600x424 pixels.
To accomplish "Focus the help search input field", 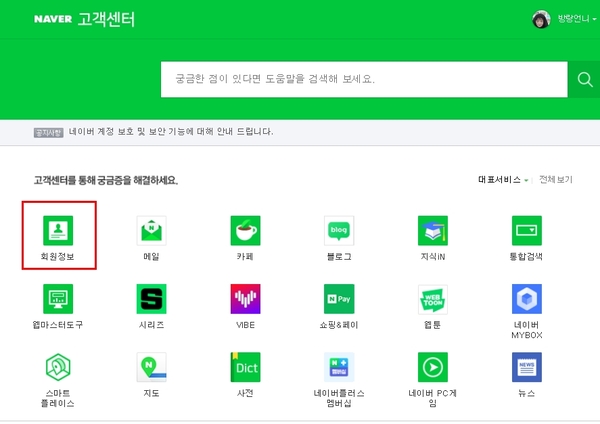I will point(364,79).
